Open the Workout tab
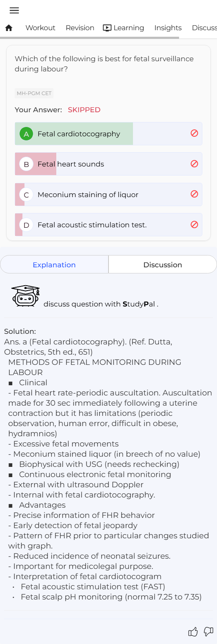The height and width of the screenshot is (644, 217). click(x=40, y=28)
